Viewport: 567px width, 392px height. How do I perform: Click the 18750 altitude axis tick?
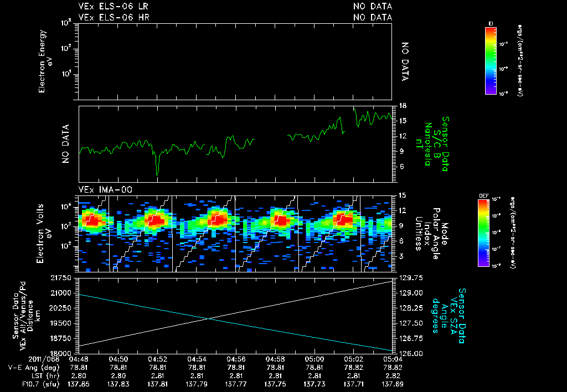pyautogui.click(x=61, y=338)
